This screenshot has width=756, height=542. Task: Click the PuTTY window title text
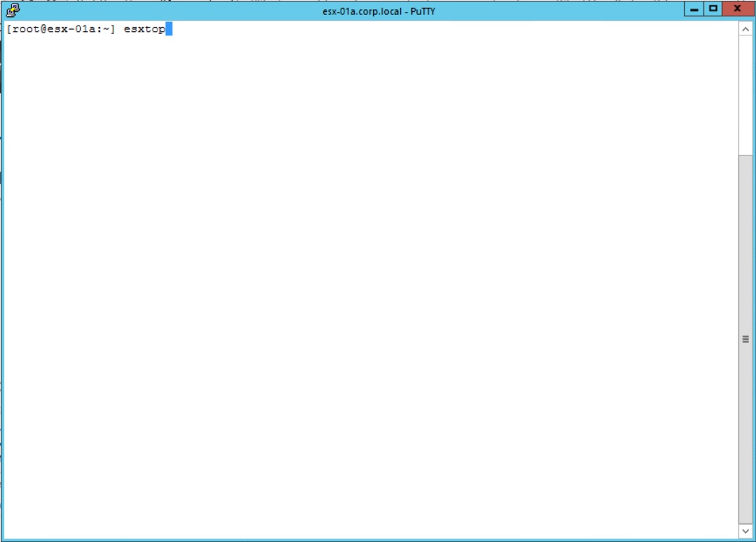click(379, 11)
